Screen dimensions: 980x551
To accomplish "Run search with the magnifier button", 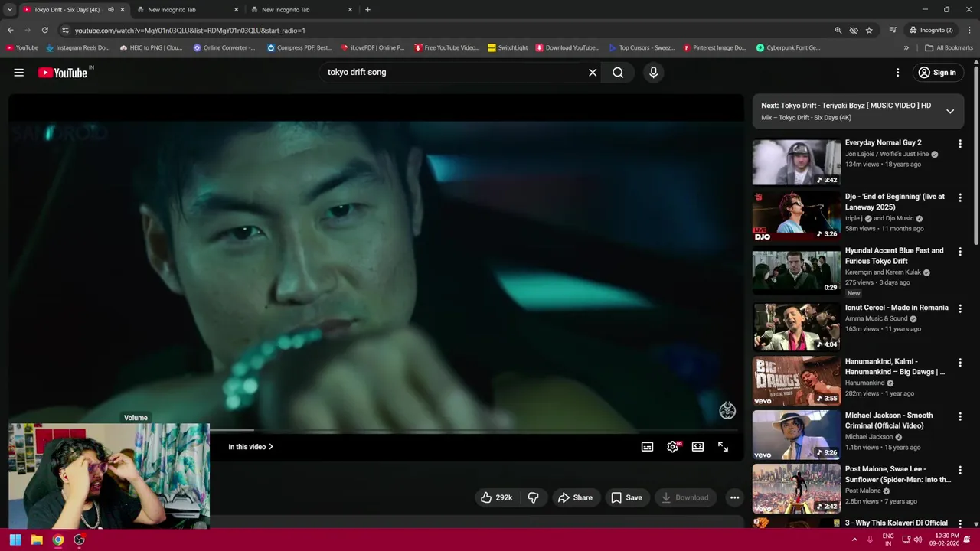I will [618, 73].
